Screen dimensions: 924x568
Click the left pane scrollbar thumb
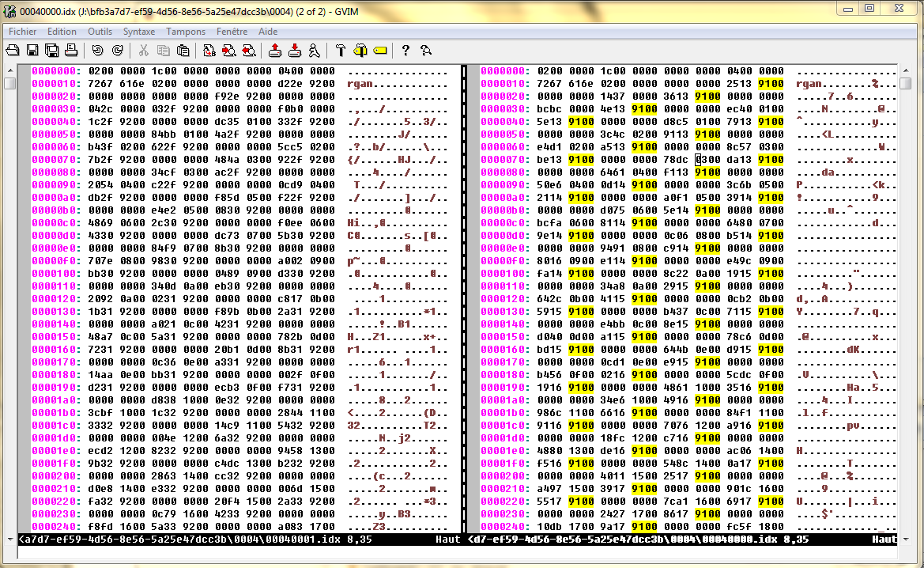(x=10, y=83)
